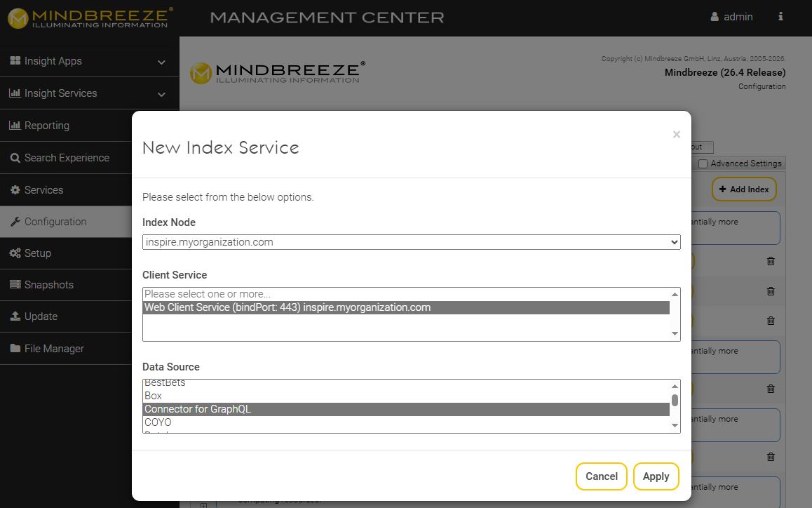812x508 pixels.
Task: Click the Services gear icon
Action: [x=15, y=189]
